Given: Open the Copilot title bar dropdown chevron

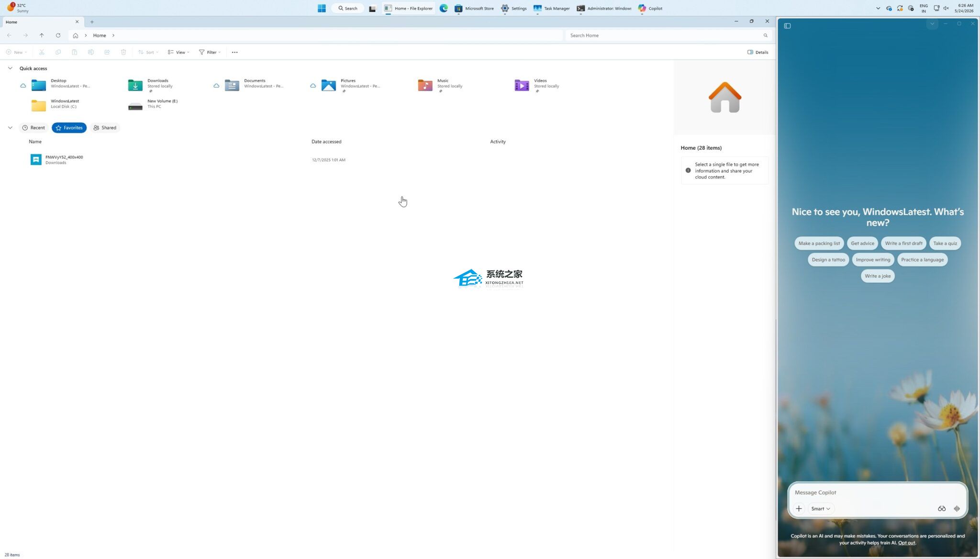Looking at the screenshot, I should (932, 23).
